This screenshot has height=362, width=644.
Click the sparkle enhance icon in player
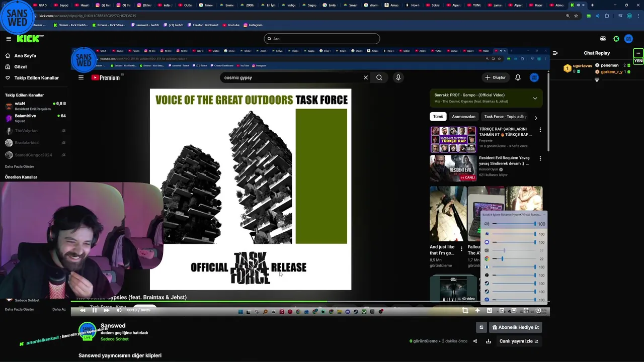477,311
